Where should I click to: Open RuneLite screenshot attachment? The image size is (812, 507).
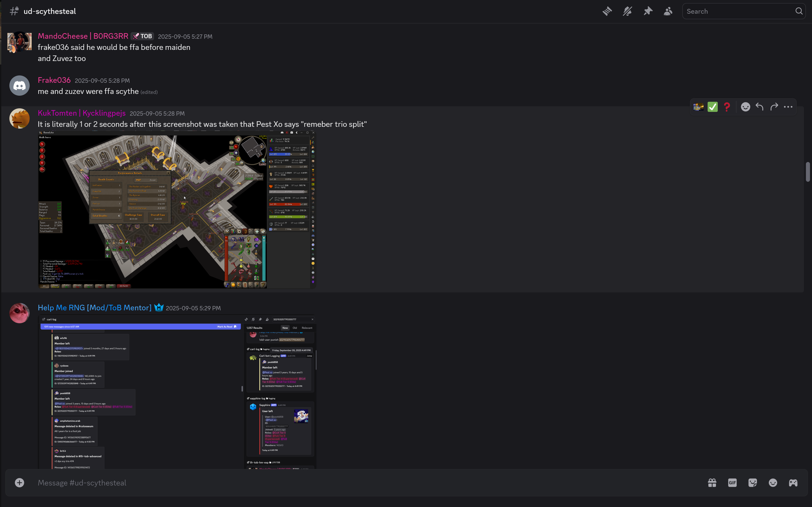point(177,210)
